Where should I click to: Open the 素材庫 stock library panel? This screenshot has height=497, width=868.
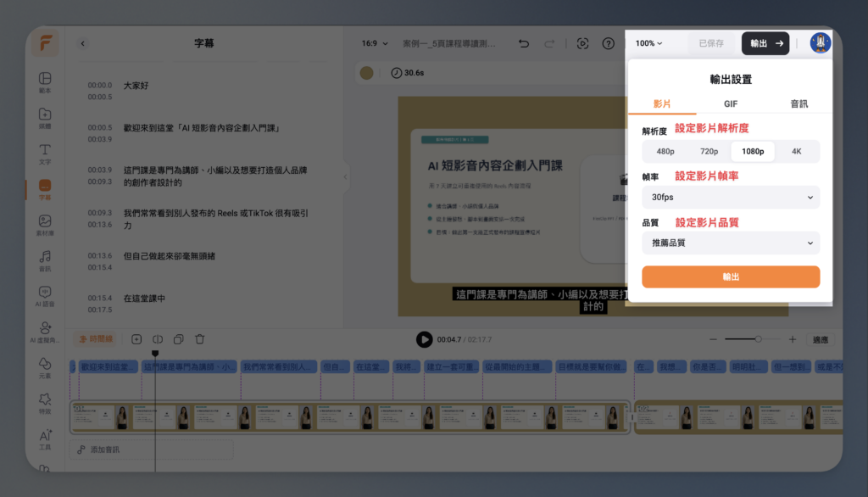point(45,225)
